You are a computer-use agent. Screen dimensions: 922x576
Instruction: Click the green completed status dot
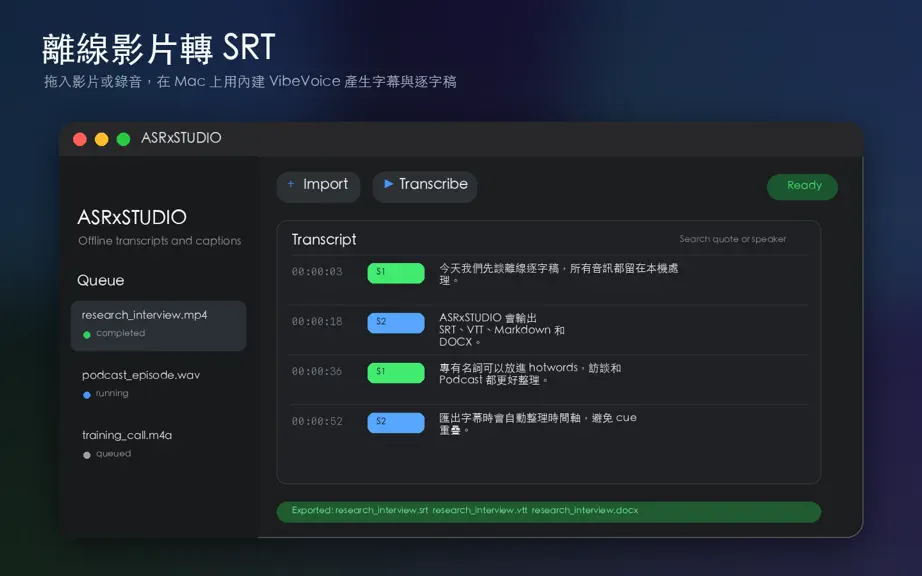coord(87,334)
